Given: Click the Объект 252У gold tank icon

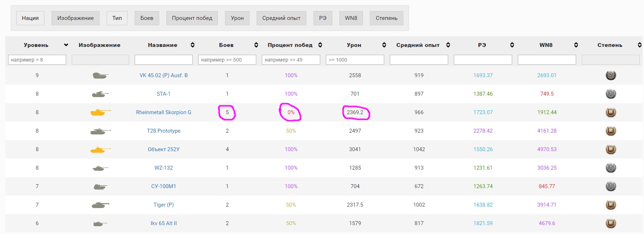Looking at the screenshot, I should tap(100, 149).
